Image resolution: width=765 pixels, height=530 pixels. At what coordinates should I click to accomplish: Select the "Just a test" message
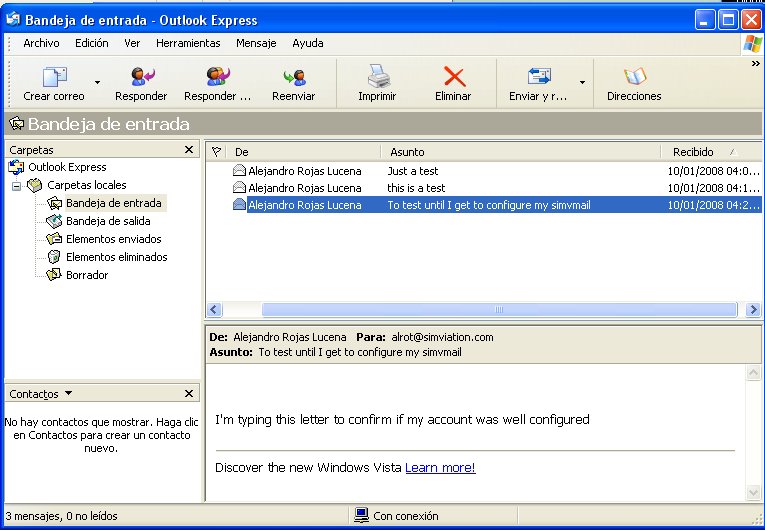[413, 171]
